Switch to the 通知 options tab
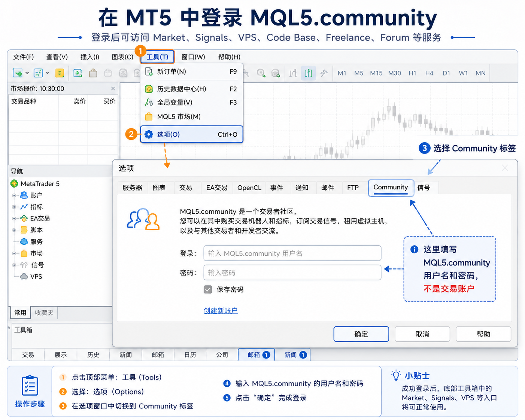Screen dimensions: 525x420 [302, 188]
